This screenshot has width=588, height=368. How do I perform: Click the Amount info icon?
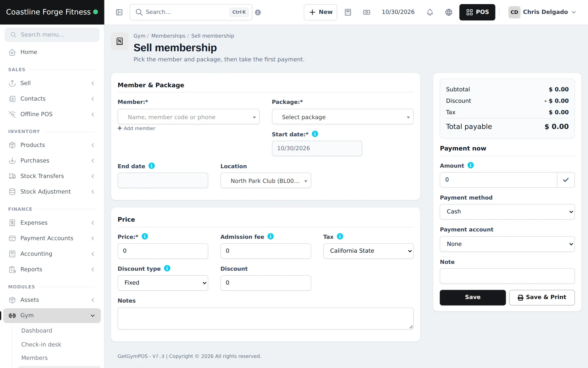tap(471, 165)
